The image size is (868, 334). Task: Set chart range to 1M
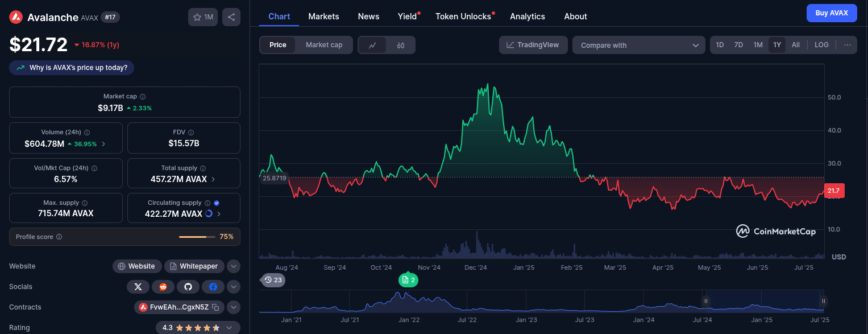pos(758,45)
